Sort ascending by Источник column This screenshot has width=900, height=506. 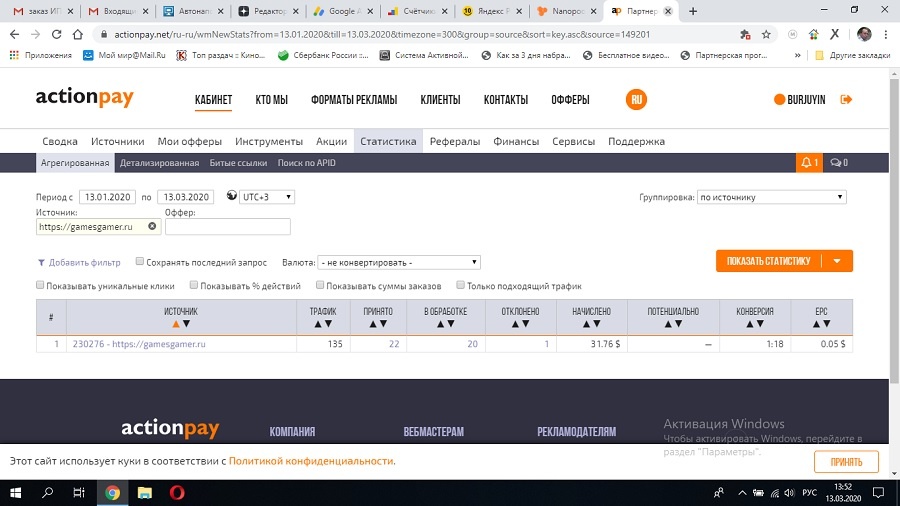(176, 324)
